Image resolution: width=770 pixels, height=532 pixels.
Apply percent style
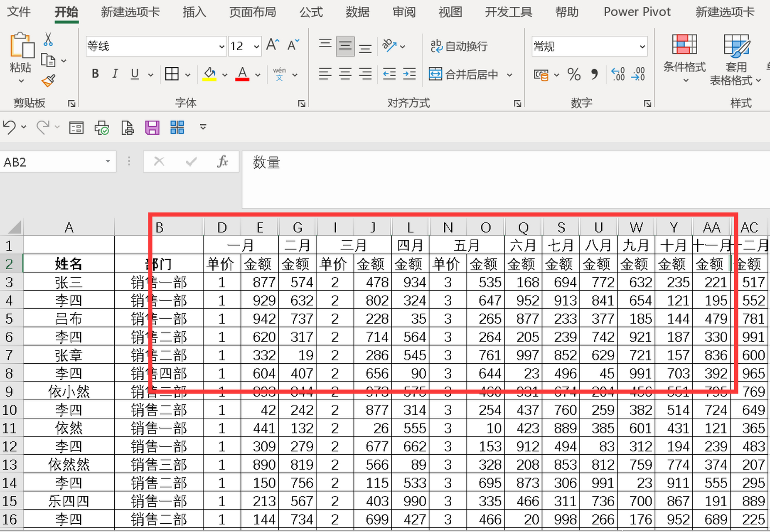pos(574,74)
